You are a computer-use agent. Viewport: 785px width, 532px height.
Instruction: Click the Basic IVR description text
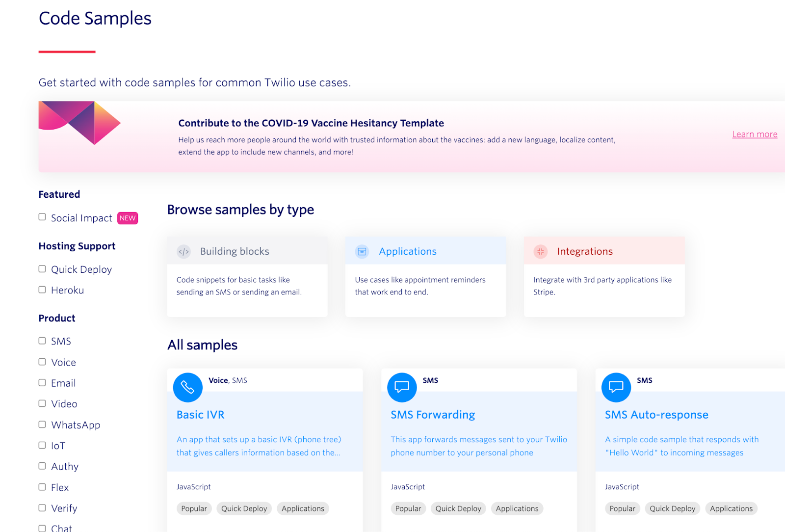click(x=259, y=446)
